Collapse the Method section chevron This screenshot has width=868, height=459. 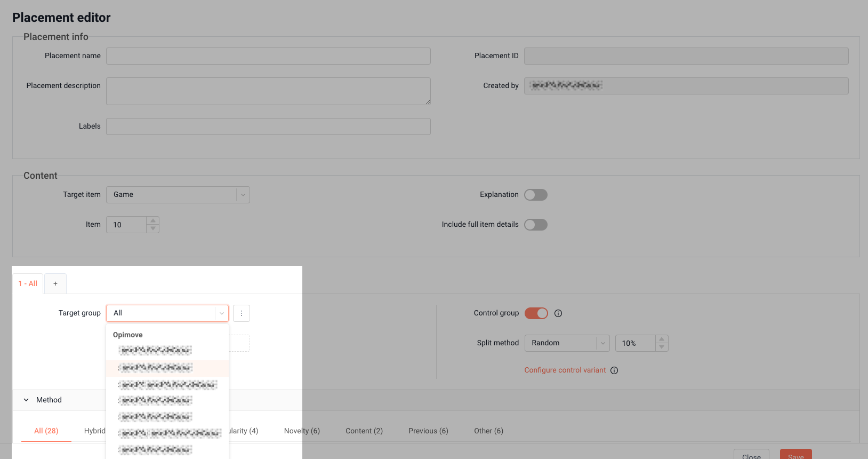point(26,400)
